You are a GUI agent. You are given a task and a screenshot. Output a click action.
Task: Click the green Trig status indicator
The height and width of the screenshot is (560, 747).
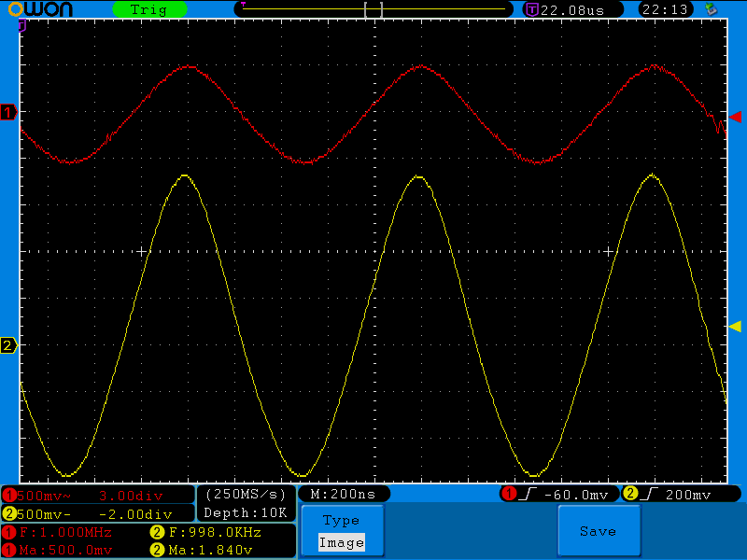click(x=149, y=9)
